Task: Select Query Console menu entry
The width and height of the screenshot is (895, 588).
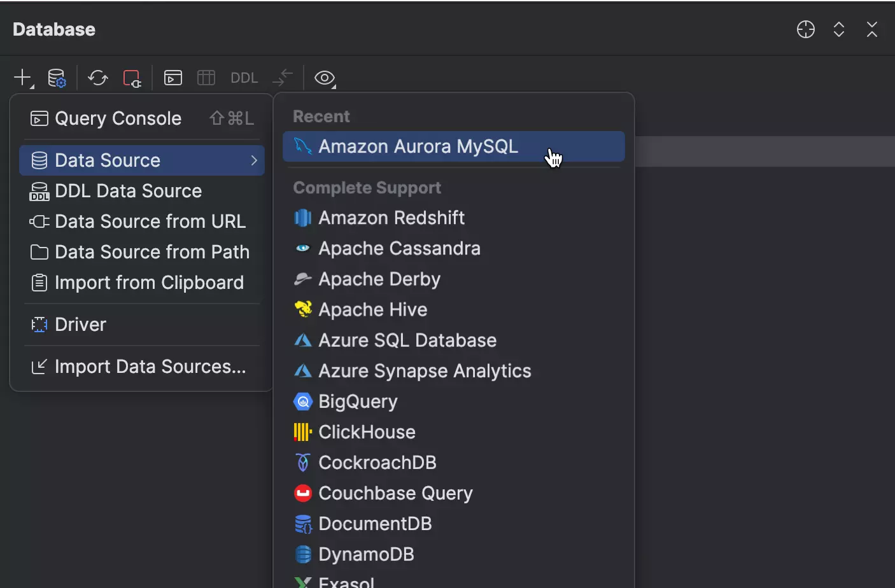Action: pyautogui.click(x=118, y=118)
